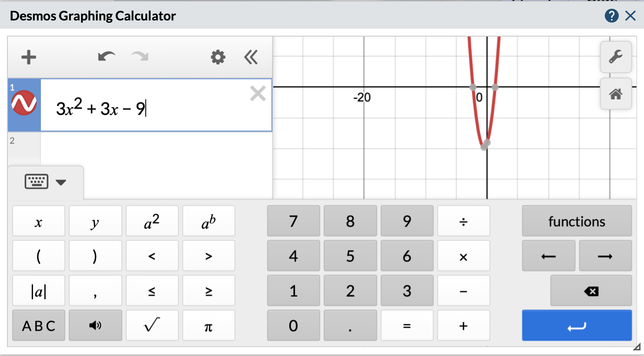
Task: Insert the greater-than sign
Action: [x=209, y=256]
